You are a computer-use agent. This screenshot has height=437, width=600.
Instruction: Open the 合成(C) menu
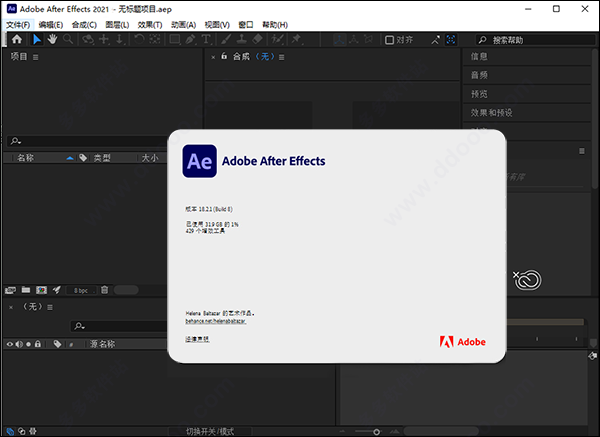(x=84, y=25)
